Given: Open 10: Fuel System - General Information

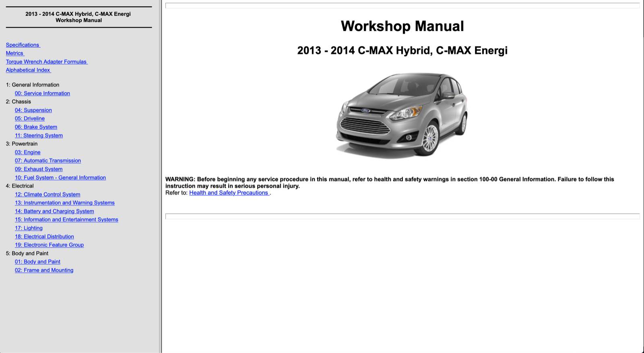Looking at the screenshot, I should pos(60,178).
